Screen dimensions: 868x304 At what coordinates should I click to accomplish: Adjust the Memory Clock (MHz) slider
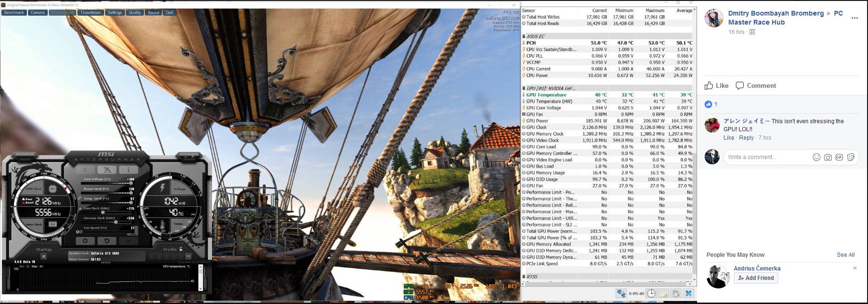coord(106,222)
